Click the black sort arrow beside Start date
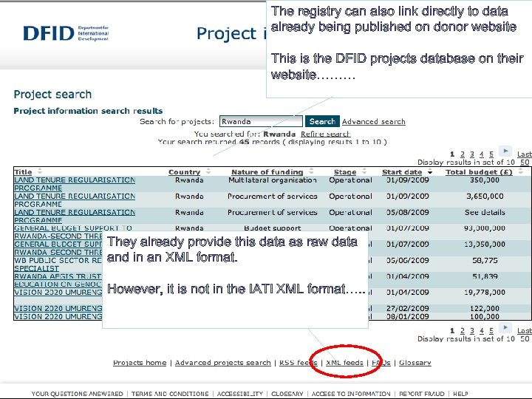The height and width of the screenshot is (399, 532). (x=430, y=172)
